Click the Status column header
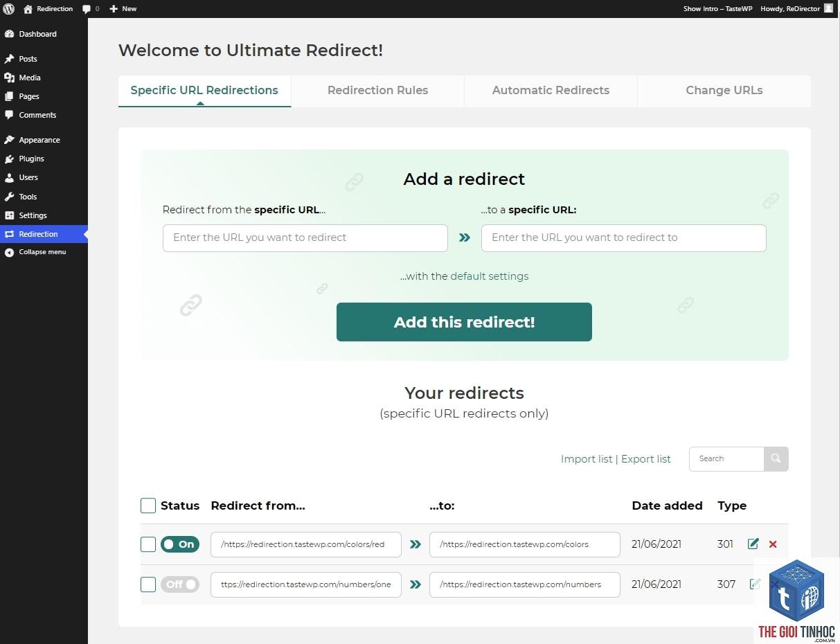The width and height of the screenshot is (840, 644). 180,506
